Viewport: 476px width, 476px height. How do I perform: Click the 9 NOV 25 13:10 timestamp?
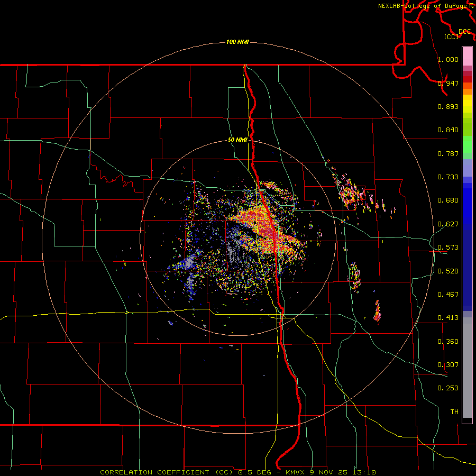[344, 472]
